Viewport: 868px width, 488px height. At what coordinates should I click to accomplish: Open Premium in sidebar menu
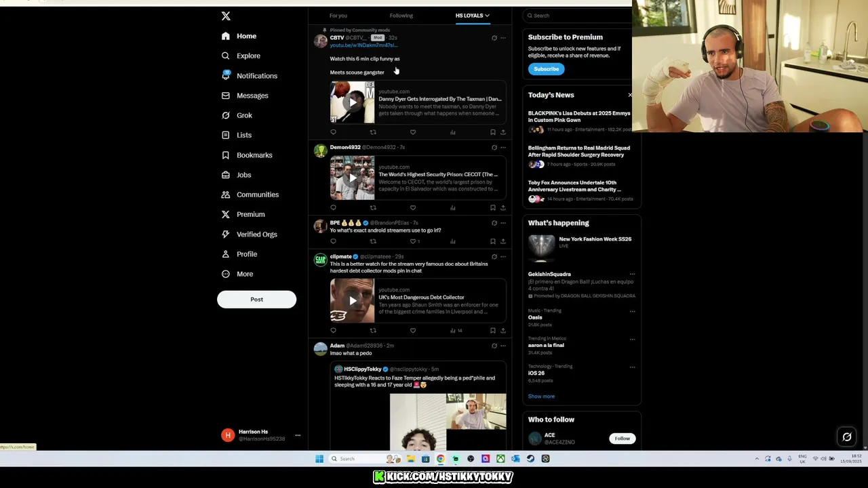click(251, 214)
